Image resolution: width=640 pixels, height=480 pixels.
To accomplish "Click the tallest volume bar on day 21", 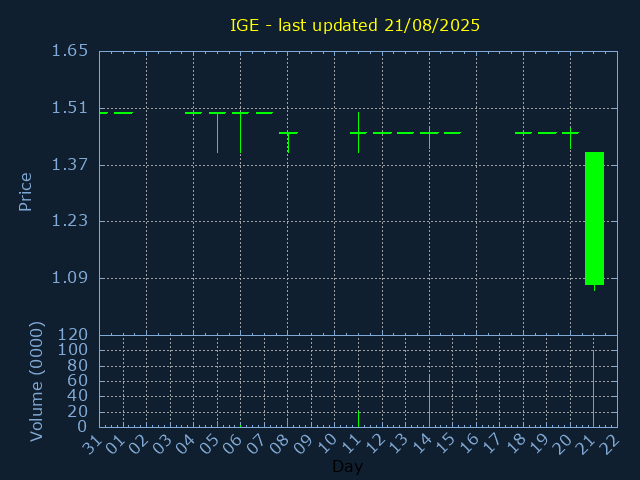I will (593, 389).
